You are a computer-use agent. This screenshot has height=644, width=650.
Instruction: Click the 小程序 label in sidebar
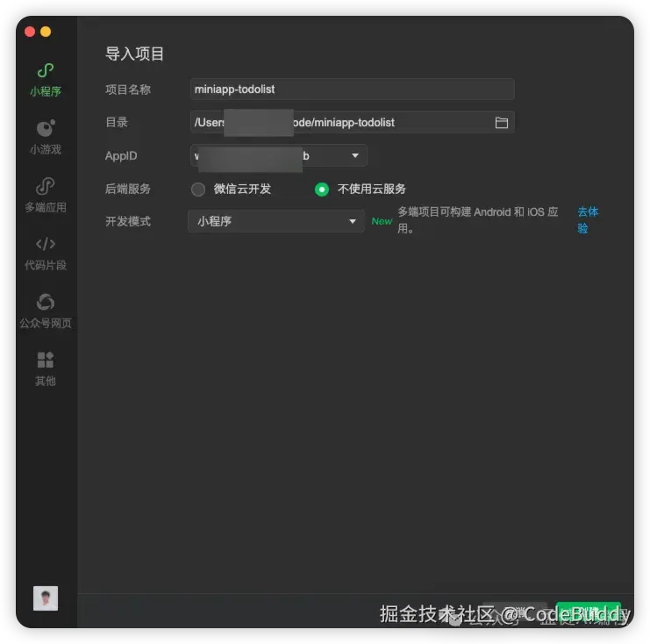(46, 91)
